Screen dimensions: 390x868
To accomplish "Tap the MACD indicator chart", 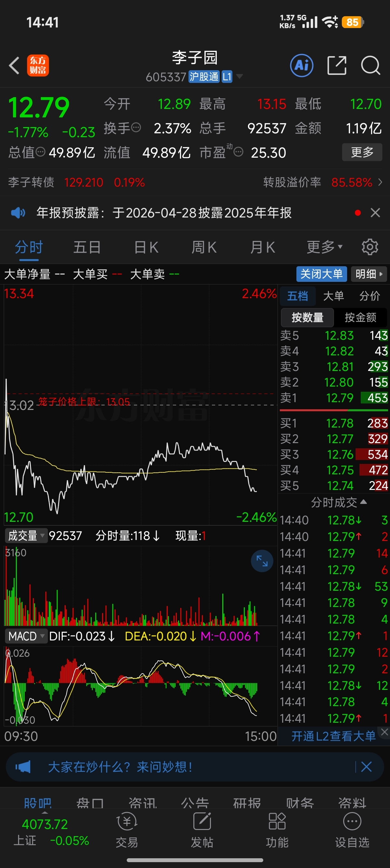I will pyautogui.click(x=140, y=686).
